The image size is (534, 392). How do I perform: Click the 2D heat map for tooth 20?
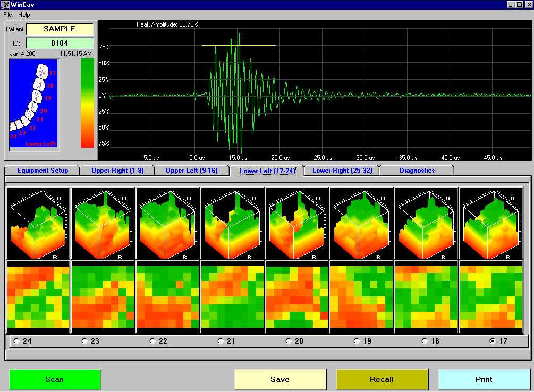click(x=297, y=297)
